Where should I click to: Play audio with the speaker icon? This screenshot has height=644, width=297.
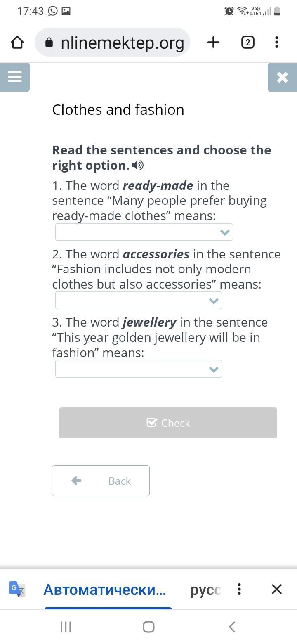tap(138, 166)
